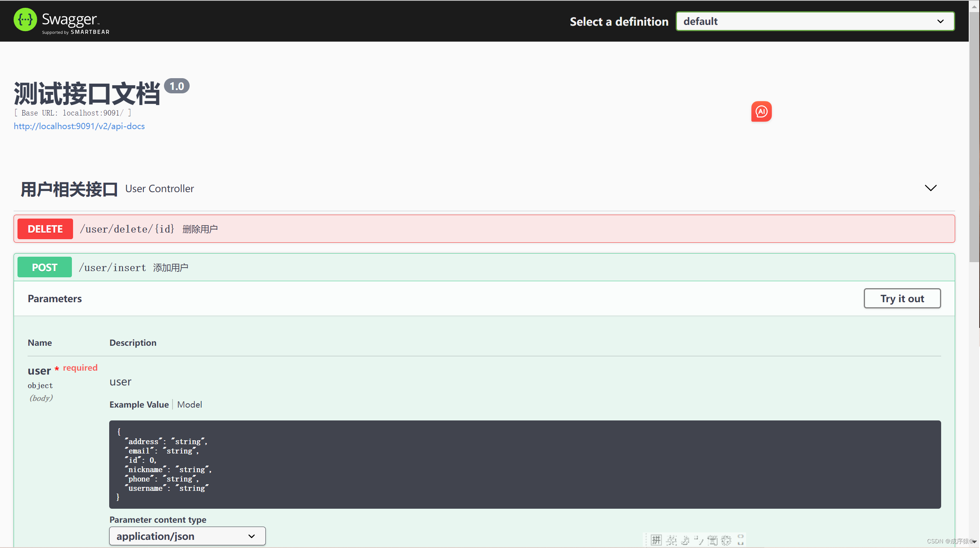
Task: Click IME simplified/traditional character icon
Action: coord(712,540)
